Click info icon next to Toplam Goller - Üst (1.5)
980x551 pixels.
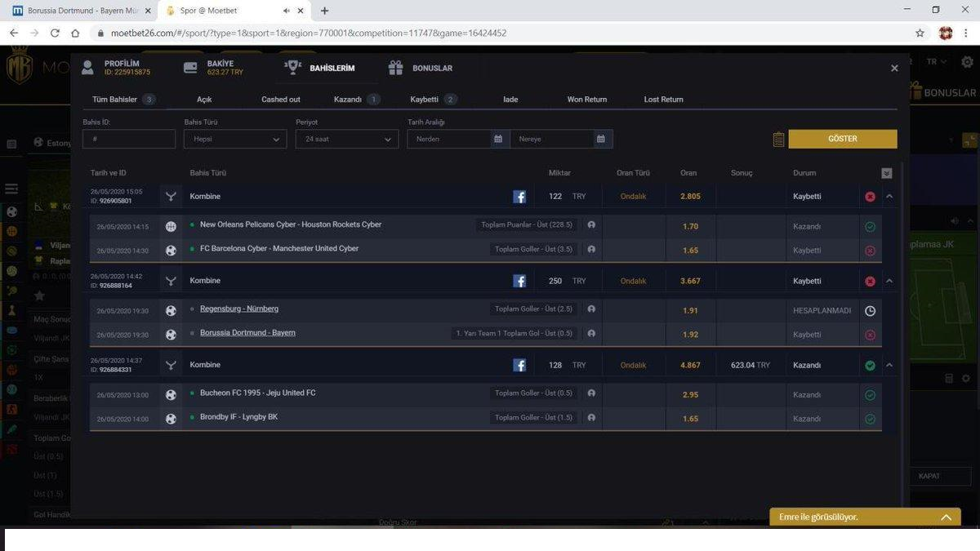[591, 418]
